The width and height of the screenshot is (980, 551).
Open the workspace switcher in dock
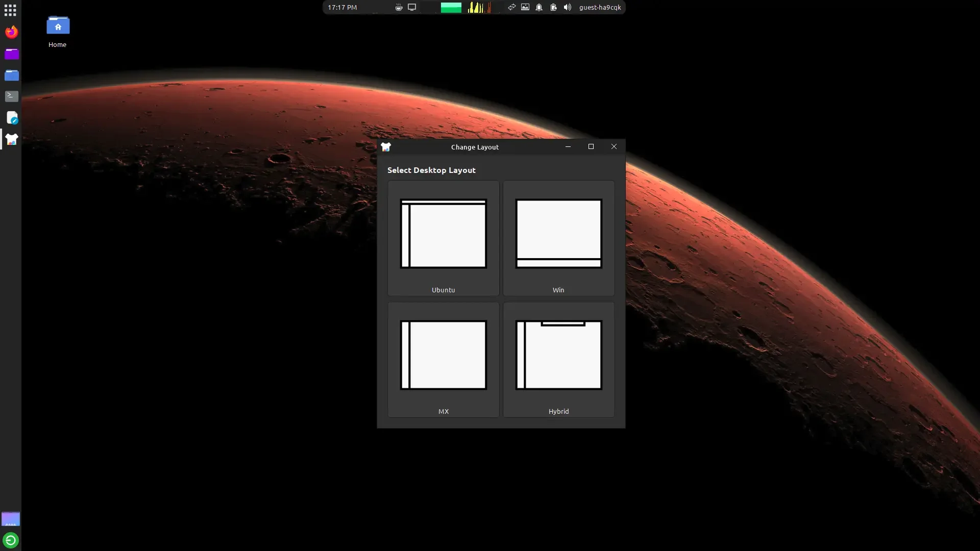[11, 519]
